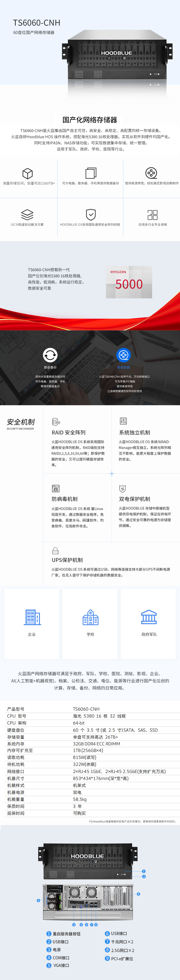This screenshot has width=180, height=980.
Task: Click the RAID 安全阵列 heading
Action: click(x=69, y=433)
